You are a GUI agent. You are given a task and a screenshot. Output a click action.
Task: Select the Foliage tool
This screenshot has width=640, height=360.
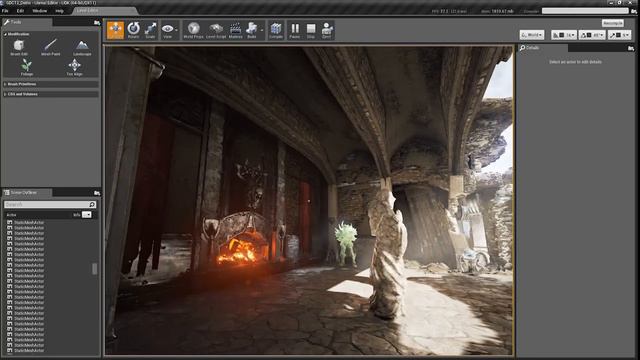pos(27,67)
